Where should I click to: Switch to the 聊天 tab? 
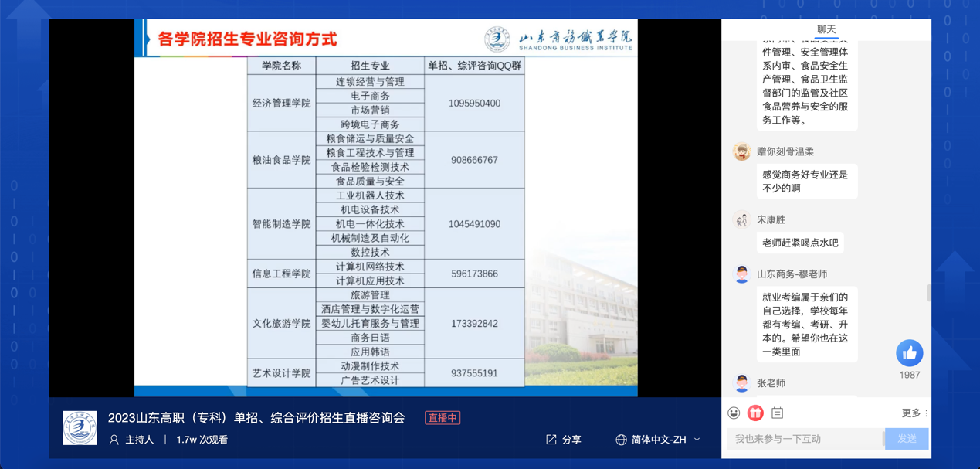tap(826, 29)
